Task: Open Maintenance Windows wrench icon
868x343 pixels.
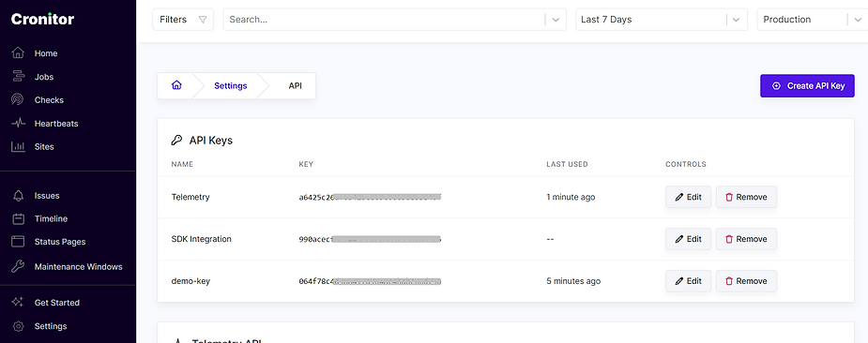Action: pyautogui.click(x=18, y=267)
